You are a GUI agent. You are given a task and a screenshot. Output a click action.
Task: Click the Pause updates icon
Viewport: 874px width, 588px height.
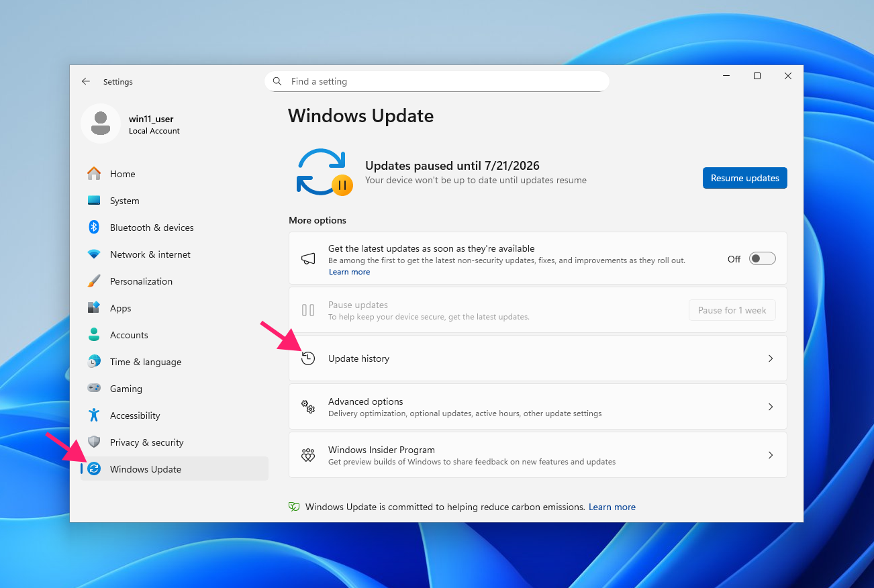(308, 310)
